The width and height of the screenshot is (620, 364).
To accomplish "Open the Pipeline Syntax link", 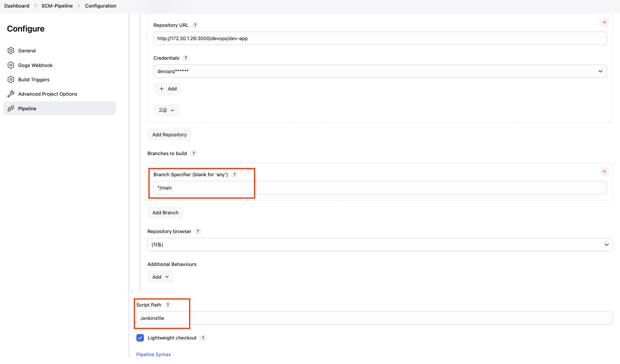I will [x=153, y=354].
